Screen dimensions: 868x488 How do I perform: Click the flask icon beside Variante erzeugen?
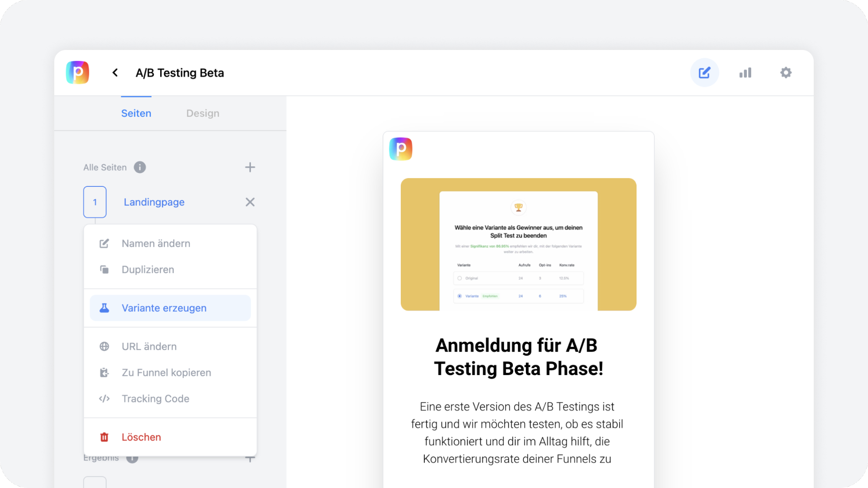point(104,308)
